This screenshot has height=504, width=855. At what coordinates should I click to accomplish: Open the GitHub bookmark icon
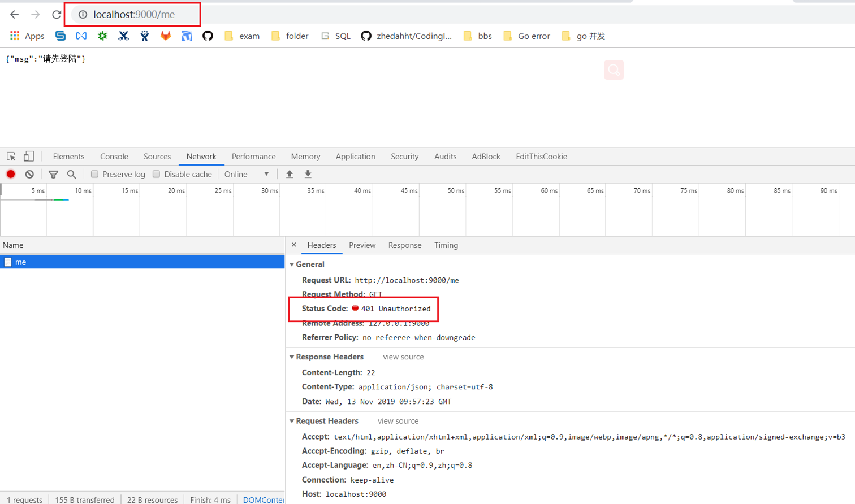[x=208, y=35]
